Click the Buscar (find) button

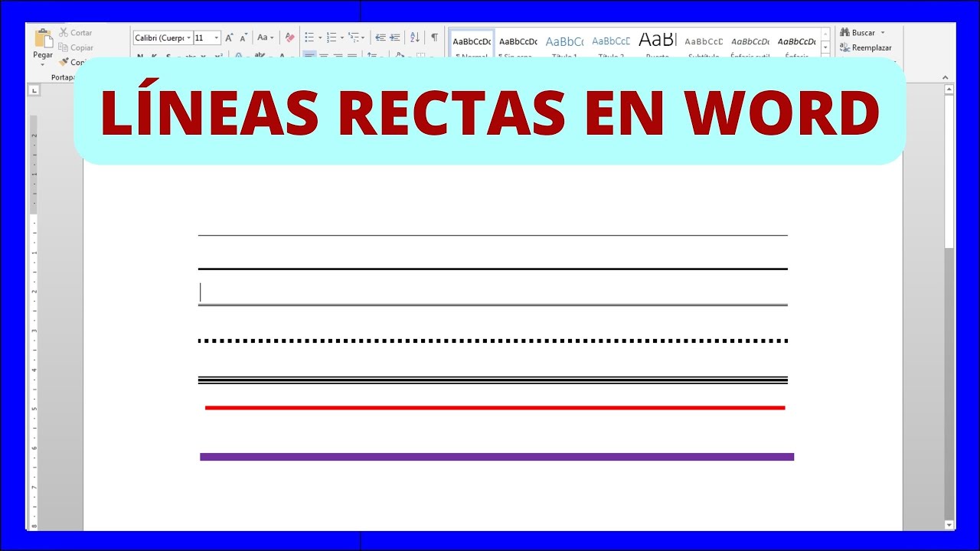(857, 33)
